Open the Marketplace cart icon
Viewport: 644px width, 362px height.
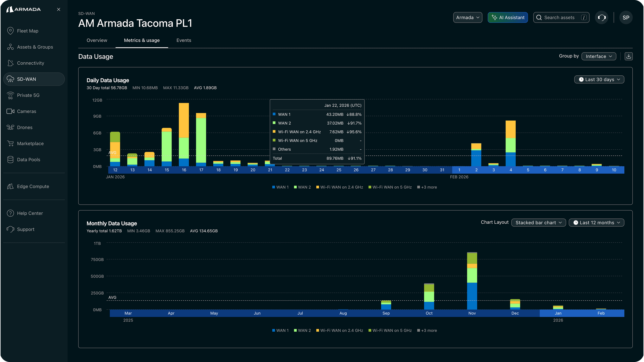point(10,143)
